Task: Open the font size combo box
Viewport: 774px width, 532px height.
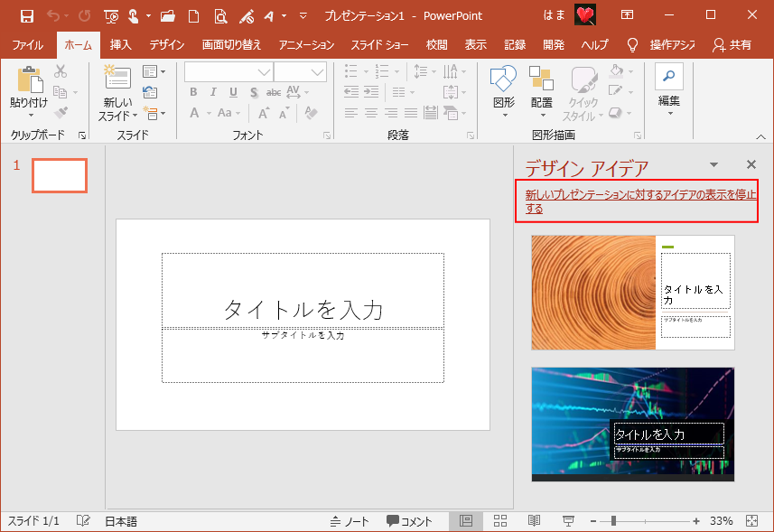Action: coord(300,72)
